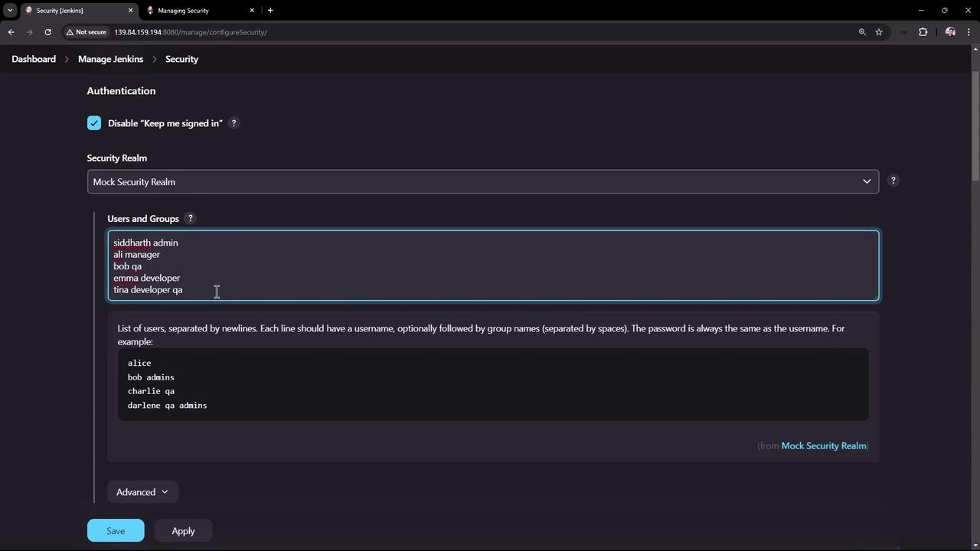Restore down the browser window
Image resolution: width=980 pixels, height=551 pixels.
[945, 11]
